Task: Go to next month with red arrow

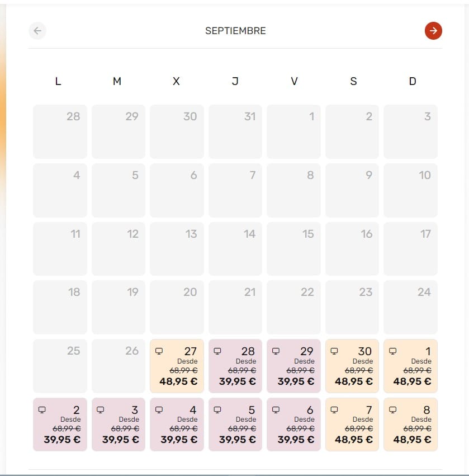Action: [x=433, y=31]
